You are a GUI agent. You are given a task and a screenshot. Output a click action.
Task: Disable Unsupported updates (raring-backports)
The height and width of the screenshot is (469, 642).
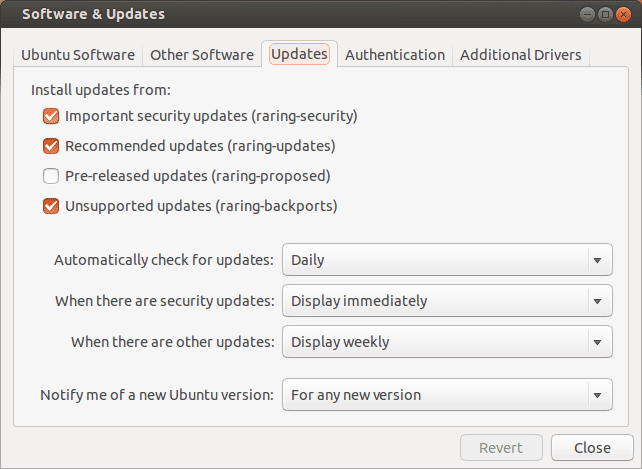[x=51, y=207]
